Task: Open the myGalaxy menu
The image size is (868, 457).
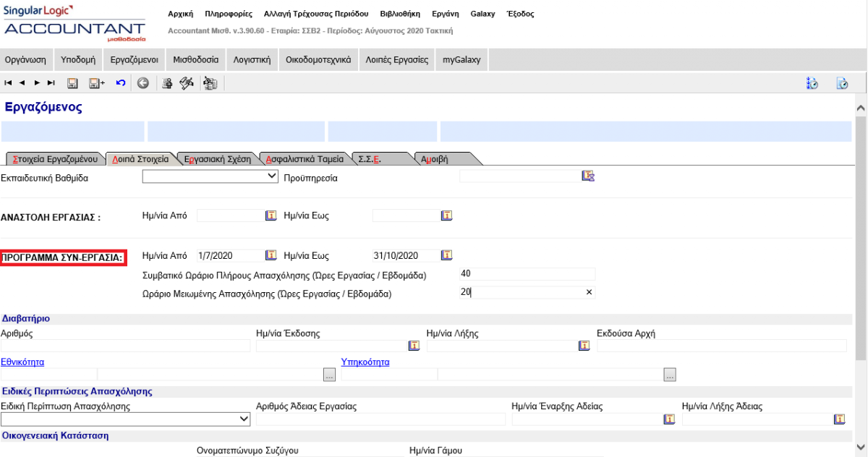Action: tap(462, 60)
